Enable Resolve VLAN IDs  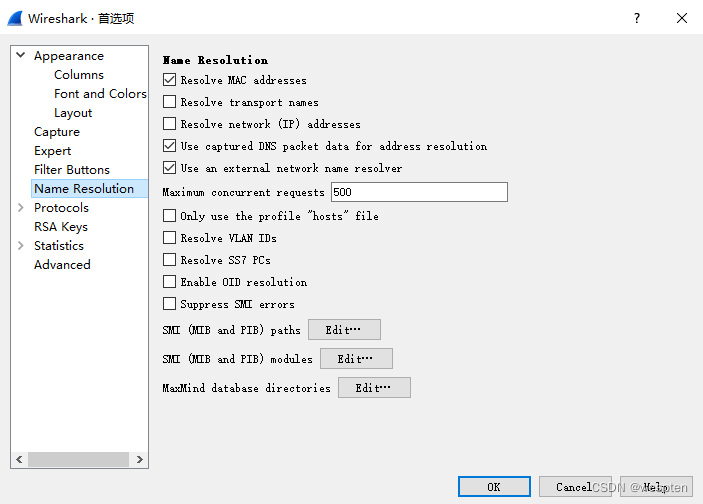click(x=169, y=238)
